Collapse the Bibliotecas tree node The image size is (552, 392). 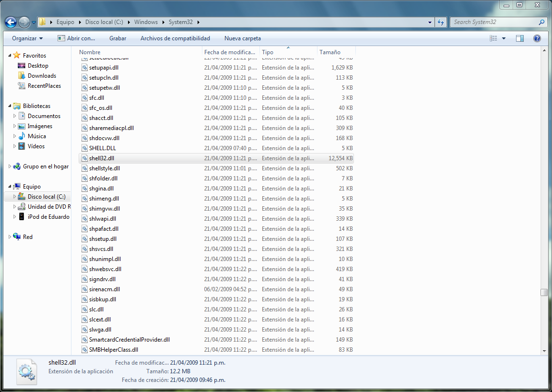[10, 106]
